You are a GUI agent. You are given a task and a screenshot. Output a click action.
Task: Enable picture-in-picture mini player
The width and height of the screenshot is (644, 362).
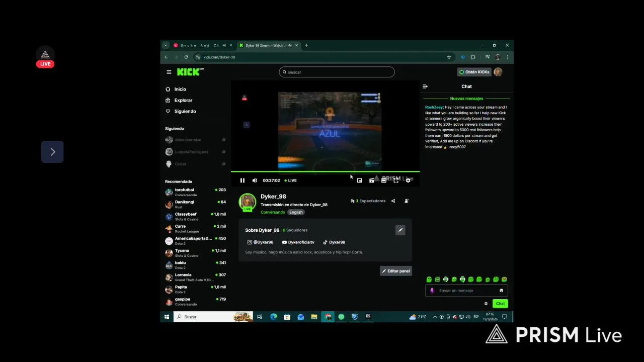(x=359, y=180)
